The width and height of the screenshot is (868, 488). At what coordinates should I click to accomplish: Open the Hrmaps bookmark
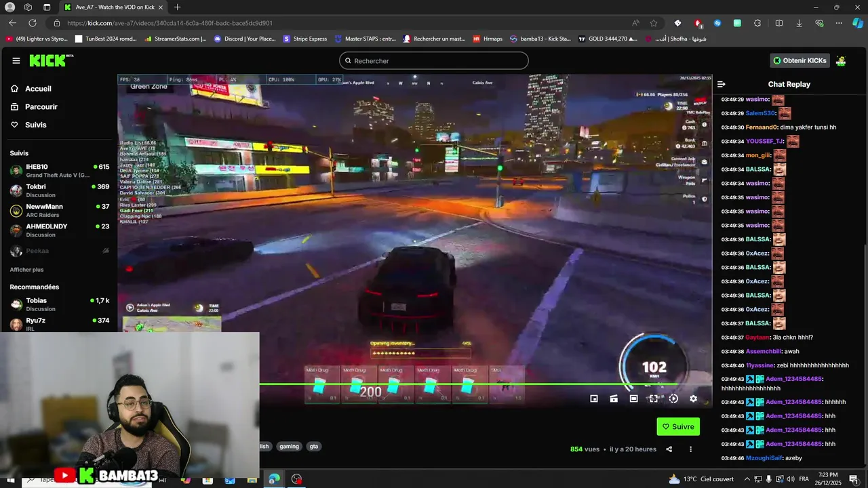[488, 39]
